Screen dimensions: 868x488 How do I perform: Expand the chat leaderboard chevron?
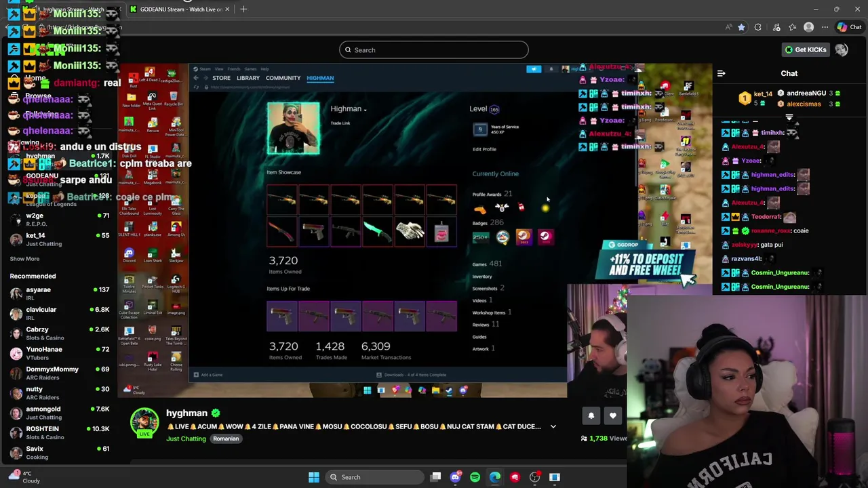[x=789, y=117]
